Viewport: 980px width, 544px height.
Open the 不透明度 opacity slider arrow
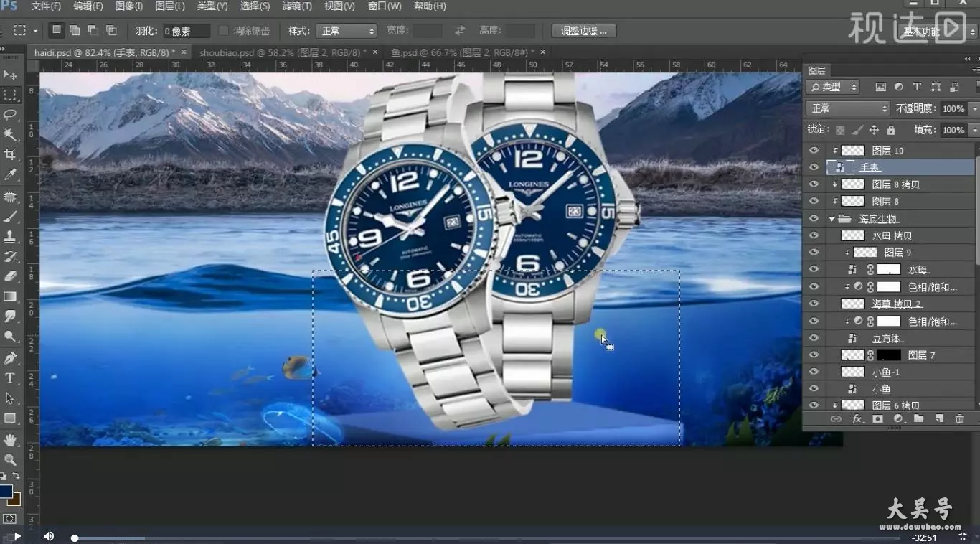974,108
